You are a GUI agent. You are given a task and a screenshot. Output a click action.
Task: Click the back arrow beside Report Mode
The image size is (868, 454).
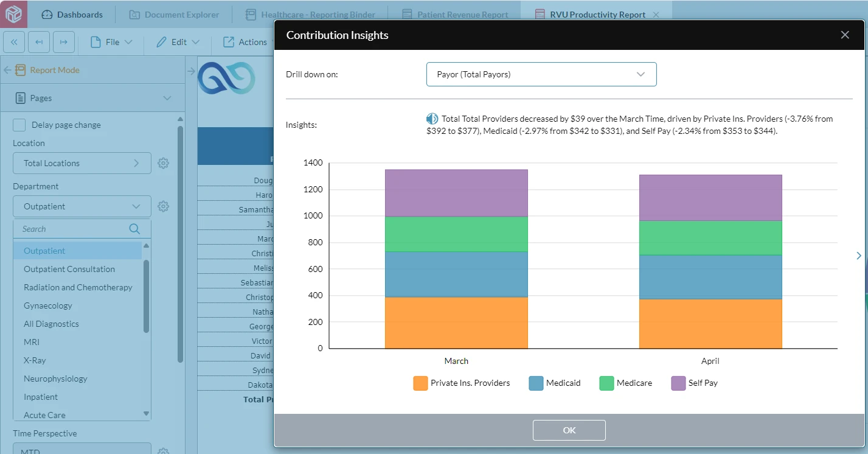[7, 70]
